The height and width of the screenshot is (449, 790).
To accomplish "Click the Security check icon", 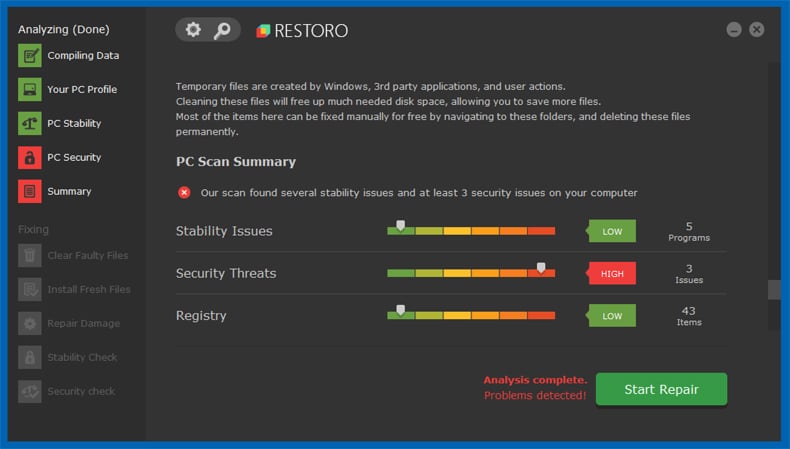I will (30, 391).
